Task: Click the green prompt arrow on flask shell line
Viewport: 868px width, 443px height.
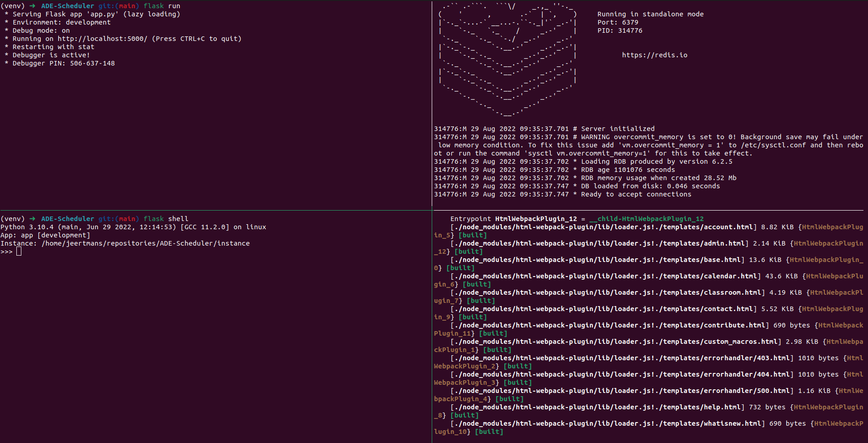Action: pos(32,219)
